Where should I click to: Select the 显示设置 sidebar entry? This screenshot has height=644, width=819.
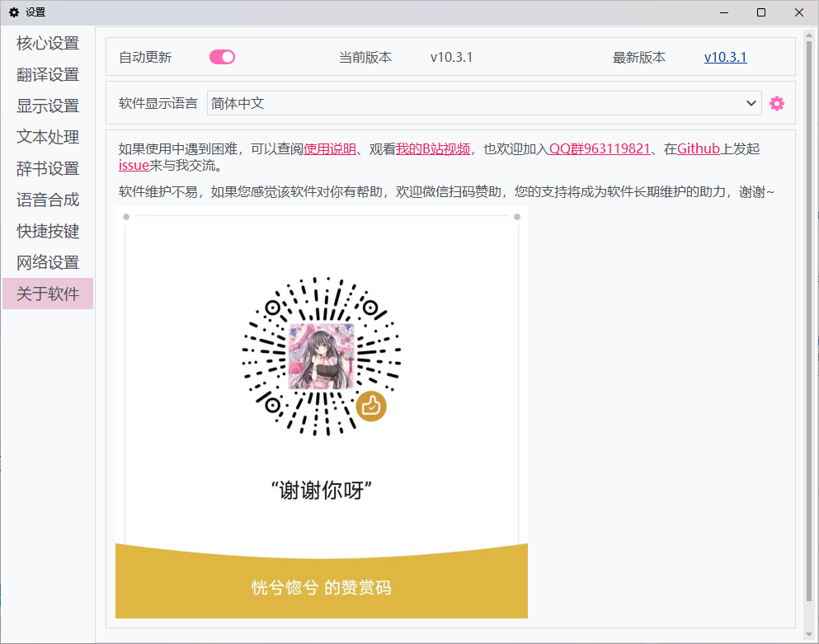[x=46, y=106]
